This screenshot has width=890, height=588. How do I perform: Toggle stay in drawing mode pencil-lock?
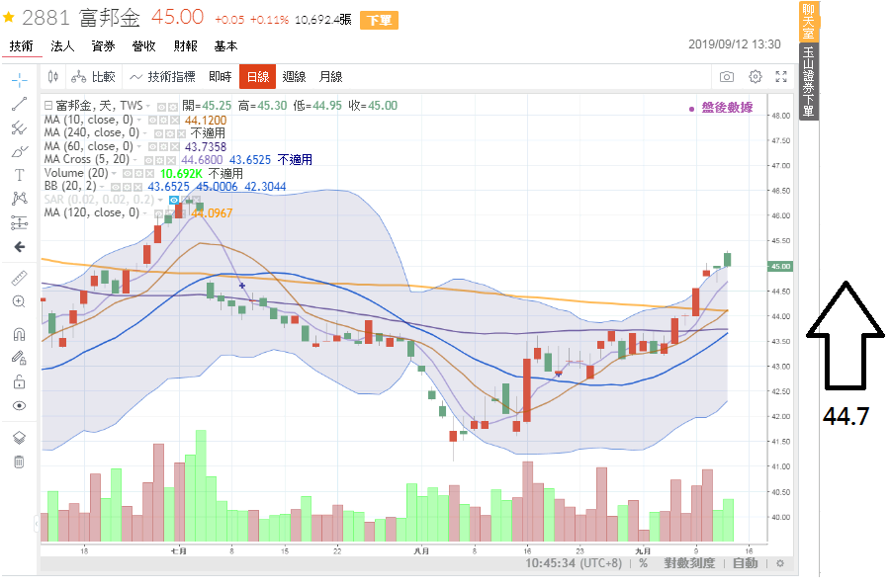click(x=20, y=358)
